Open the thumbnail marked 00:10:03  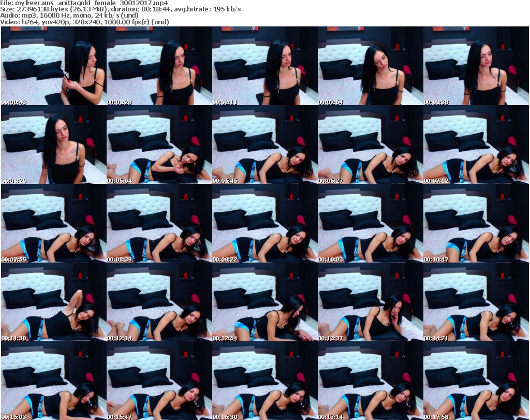click(x=370, y=223)
